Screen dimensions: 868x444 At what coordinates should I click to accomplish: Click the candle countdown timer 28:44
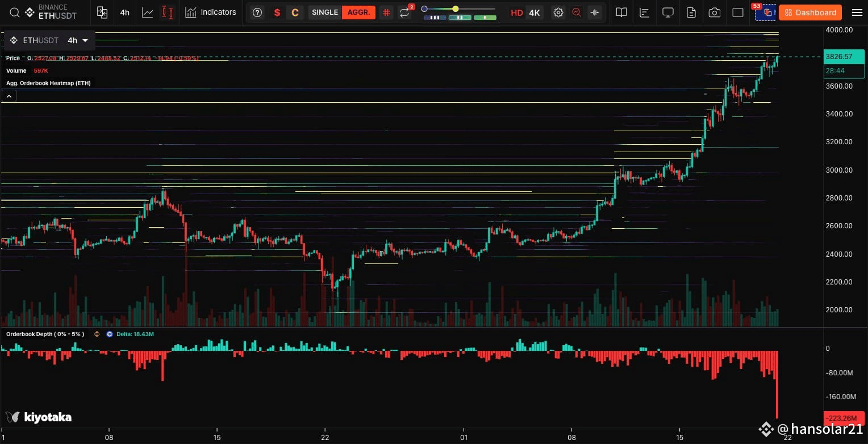(x=844, y=70)
